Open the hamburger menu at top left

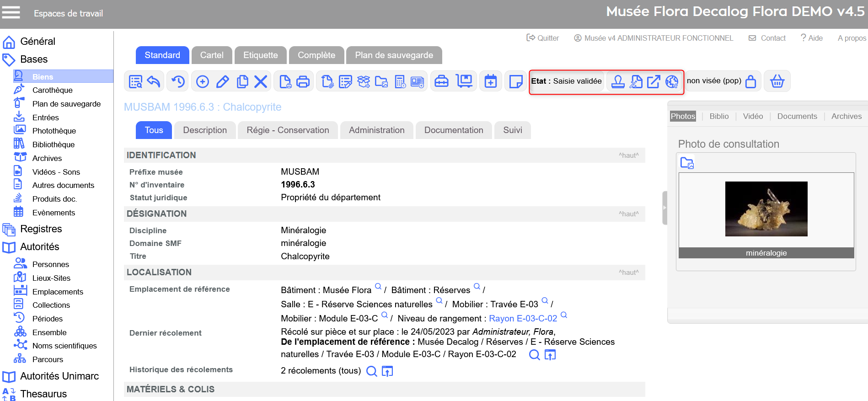coord(11,12)
